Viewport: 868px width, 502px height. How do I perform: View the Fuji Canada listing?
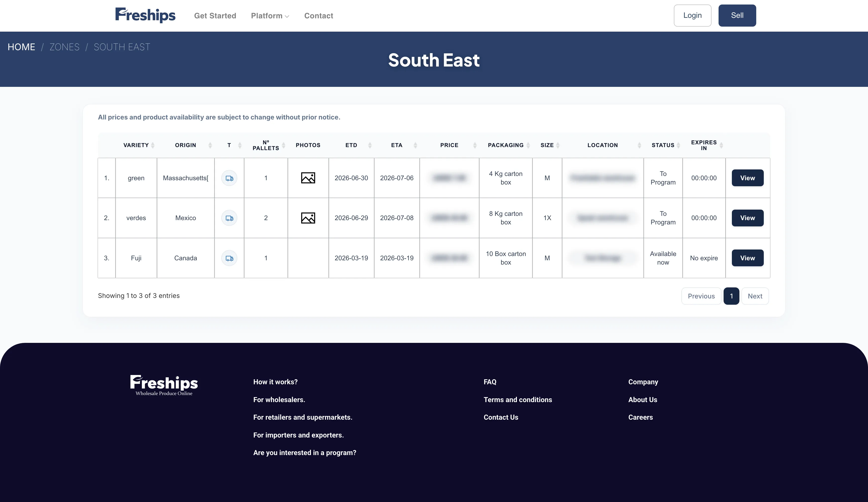point(747,258)
